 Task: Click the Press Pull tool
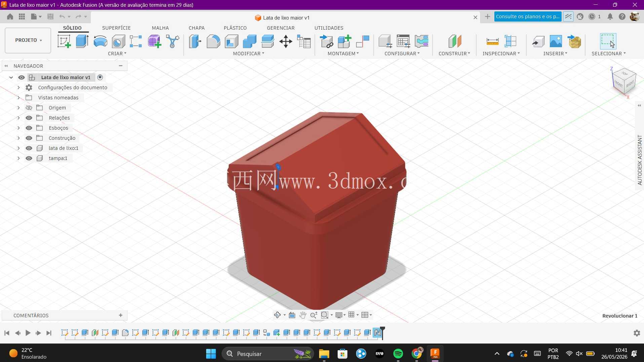195,41
